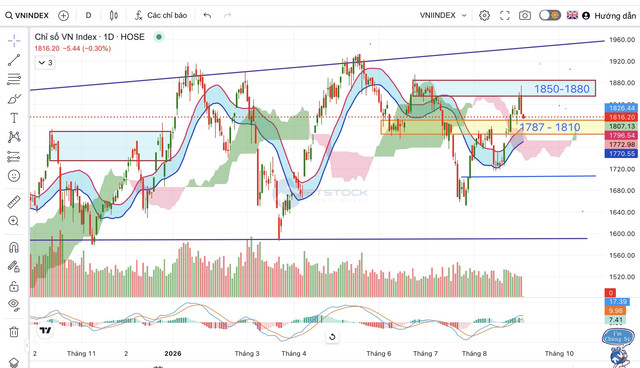Undo the last chart action
Viewport: 640px width, 368px height.
207,16
